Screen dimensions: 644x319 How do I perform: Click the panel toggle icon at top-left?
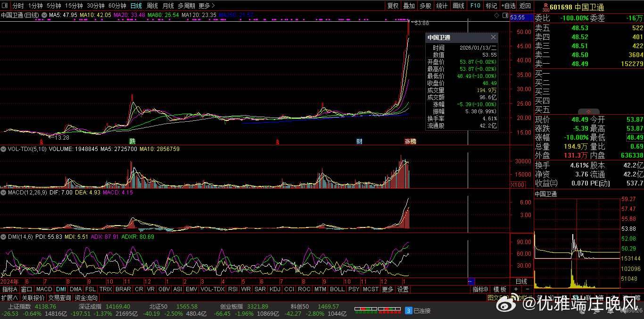tap(5, 6)
